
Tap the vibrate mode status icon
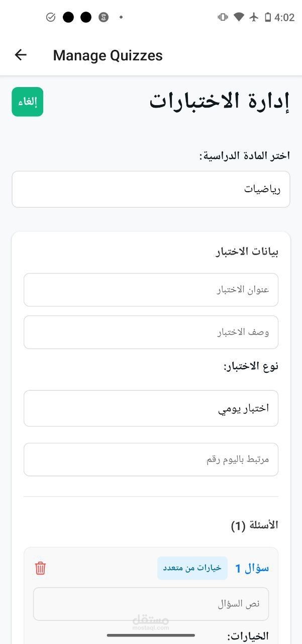223,18
